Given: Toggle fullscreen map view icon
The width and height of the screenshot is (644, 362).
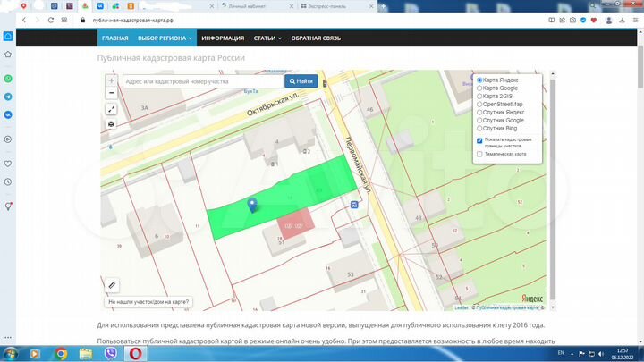Looking at the screenshot, I should 111,109.
